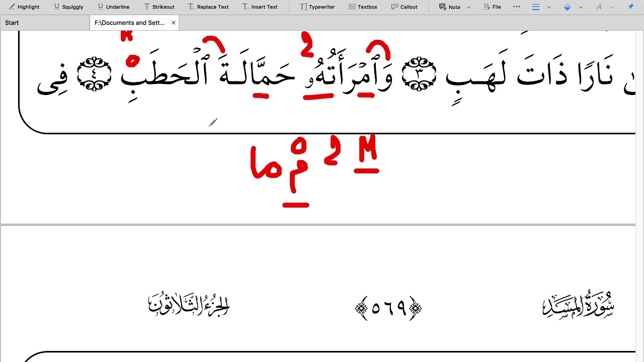Select the Textbox tool
The width and height of the screenshot is (644, 362).
(x=362, y=7)
